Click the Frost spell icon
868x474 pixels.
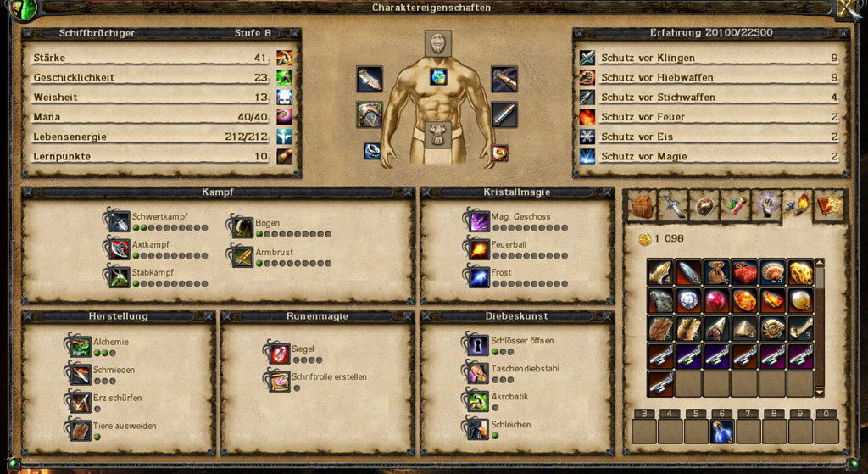tap(478, 277)
